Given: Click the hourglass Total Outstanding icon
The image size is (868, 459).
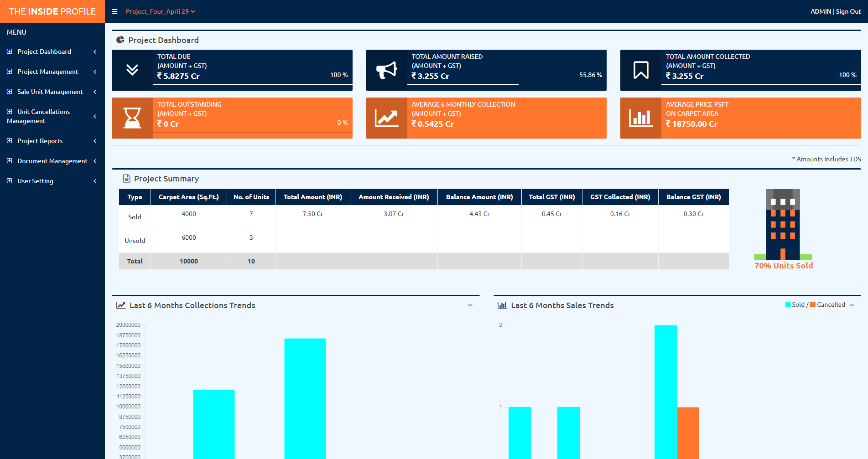Looking at the screenshot, I should coord(132,118).
